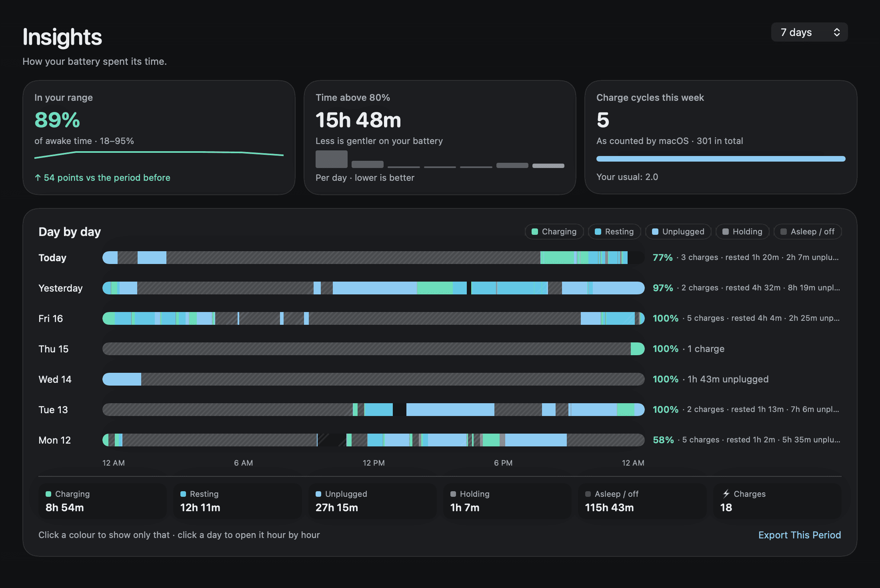This screenshot has width=880, height=588.
Task: Click the Day by day heading
Action: click(70, 232)
